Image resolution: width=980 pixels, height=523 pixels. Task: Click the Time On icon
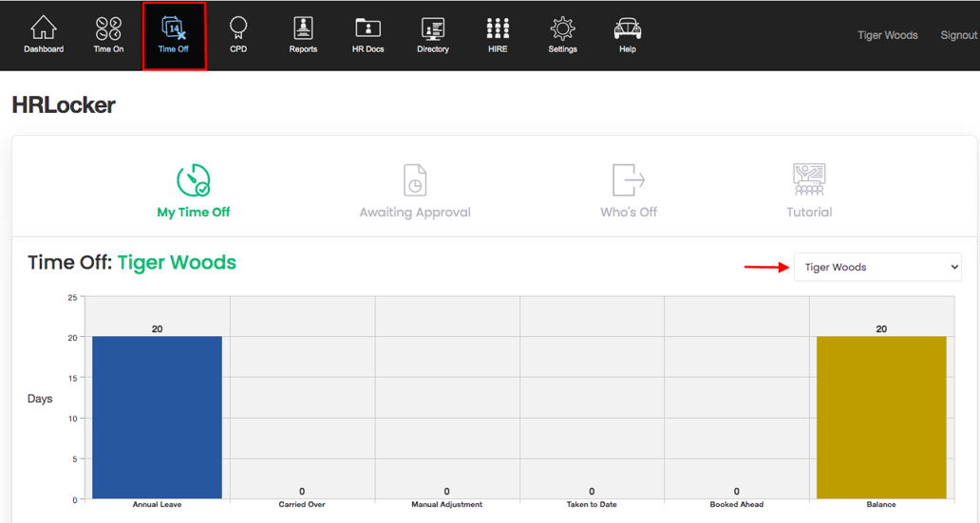(x=108, y=29)
